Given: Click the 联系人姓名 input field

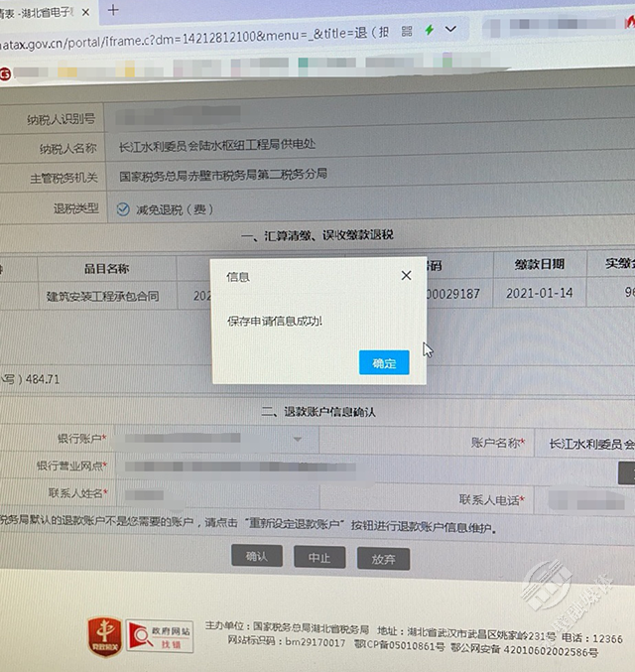Looking at the screenshot, I should coord(217,495).
